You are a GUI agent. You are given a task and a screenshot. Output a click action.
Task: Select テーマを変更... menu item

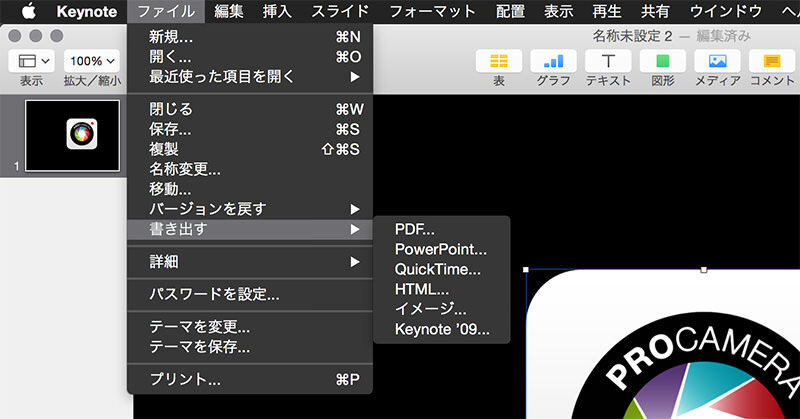250,327
